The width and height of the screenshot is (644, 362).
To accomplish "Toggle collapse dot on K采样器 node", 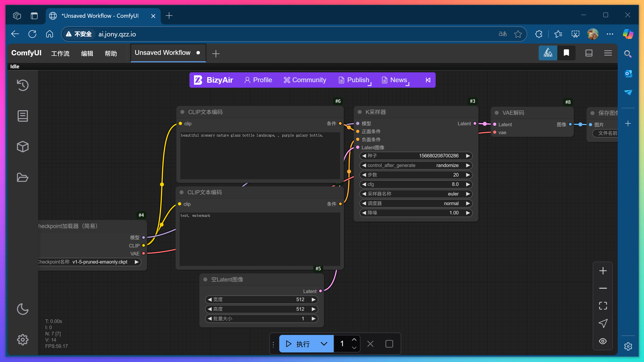I will click(x=360, y=112).
